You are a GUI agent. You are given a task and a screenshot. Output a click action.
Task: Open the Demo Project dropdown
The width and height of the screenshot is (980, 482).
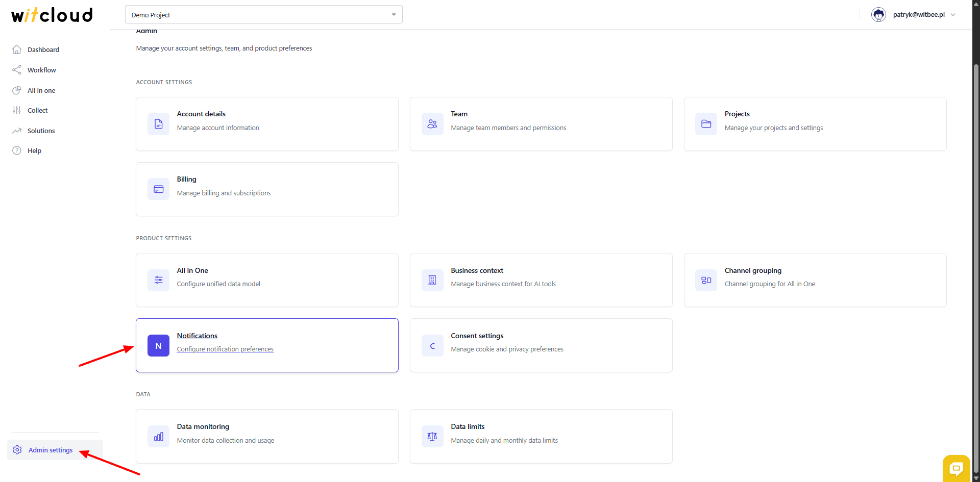263,15
